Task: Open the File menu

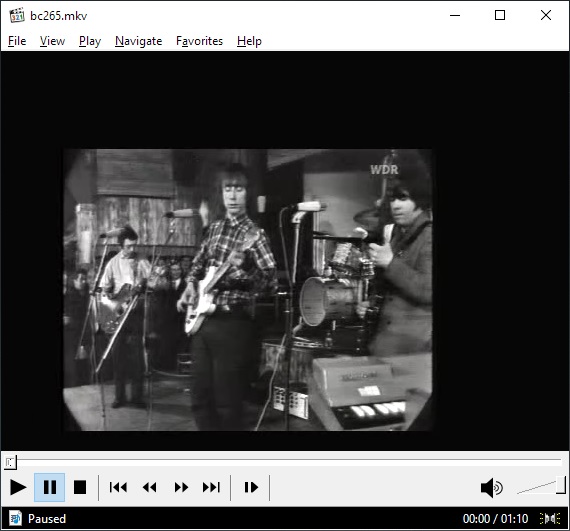Action: (17, 41)
